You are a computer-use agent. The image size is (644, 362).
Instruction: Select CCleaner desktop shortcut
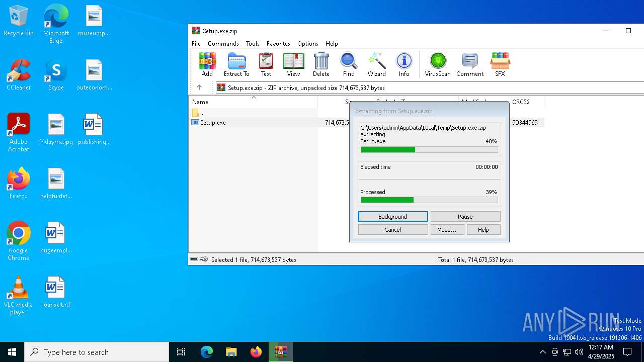[x=19, y=75]
